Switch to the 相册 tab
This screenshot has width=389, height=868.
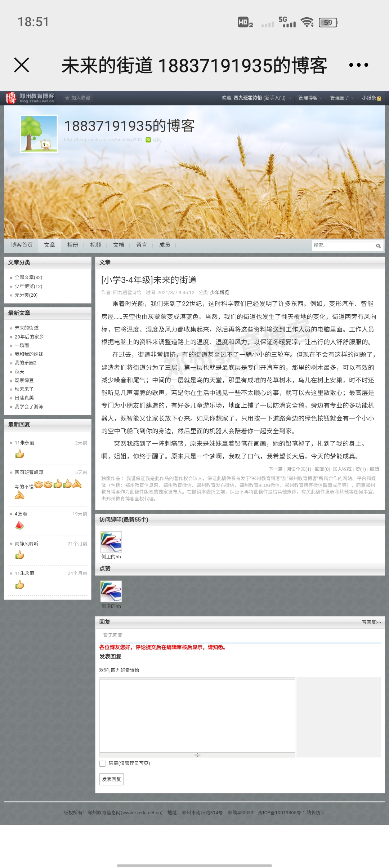(x=72, y=245)
